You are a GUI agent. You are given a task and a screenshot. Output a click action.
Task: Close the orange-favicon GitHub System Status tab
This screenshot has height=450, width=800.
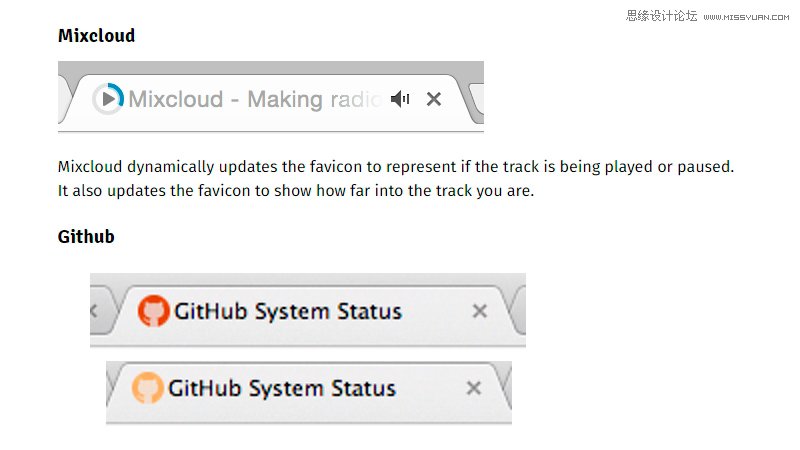(x=474, y=388)
